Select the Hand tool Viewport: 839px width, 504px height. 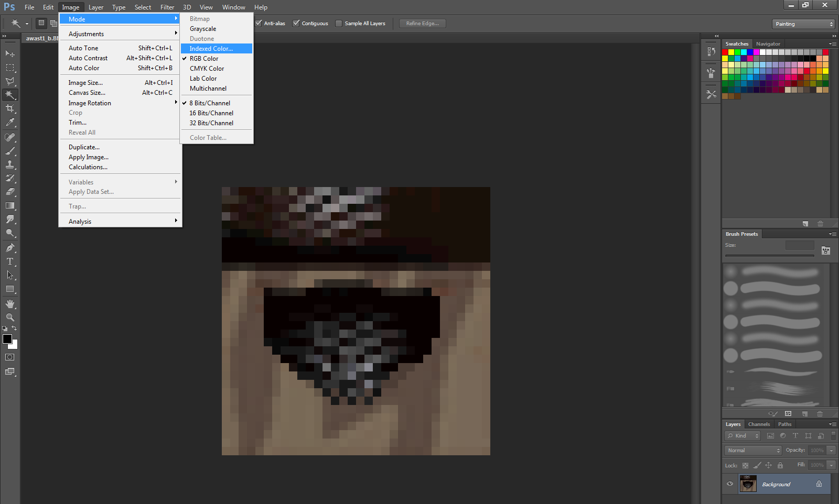[10, 304]
